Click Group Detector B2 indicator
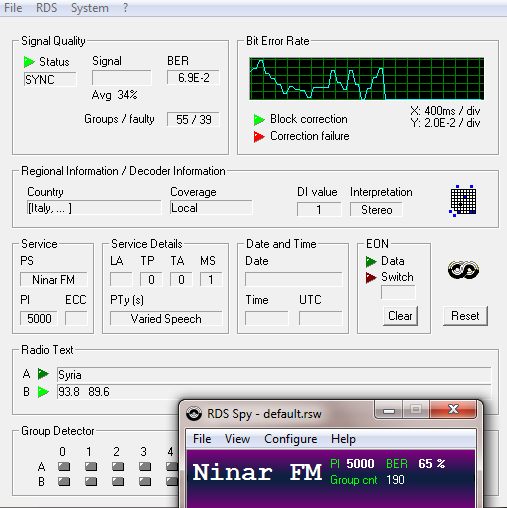This screenshot has width=507, height=508. point(118,481)
